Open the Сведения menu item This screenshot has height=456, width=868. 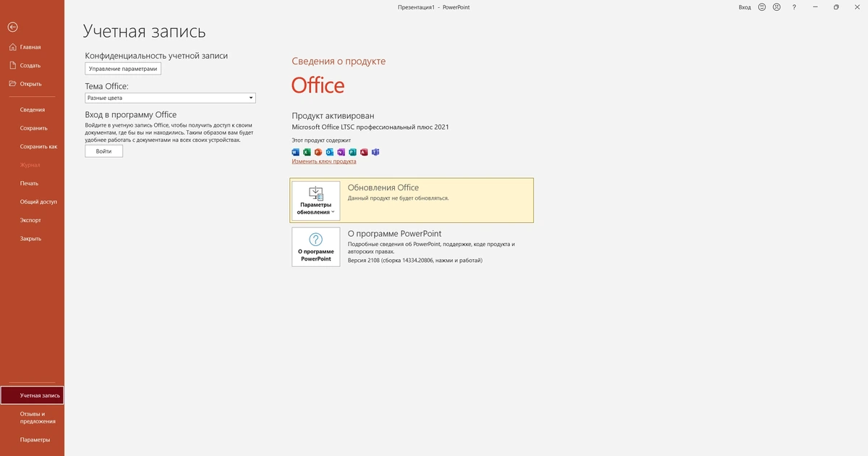click(x=33, y=109)
